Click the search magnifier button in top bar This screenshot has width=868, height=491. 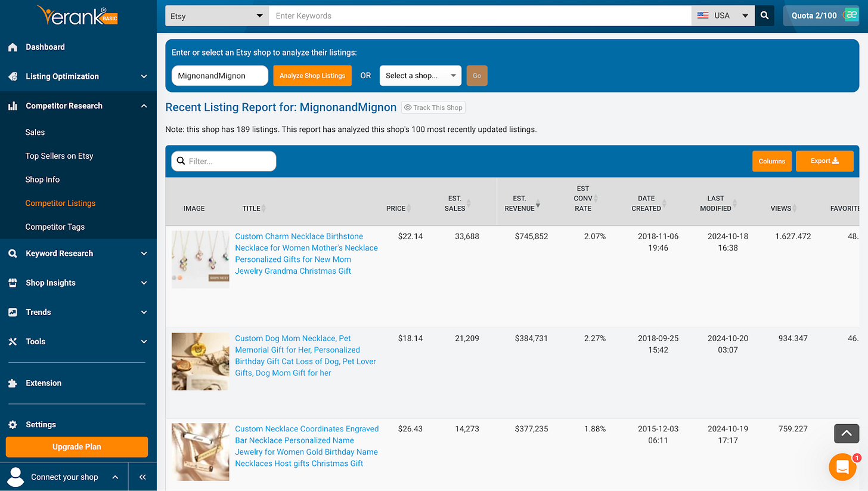point(764,16)
